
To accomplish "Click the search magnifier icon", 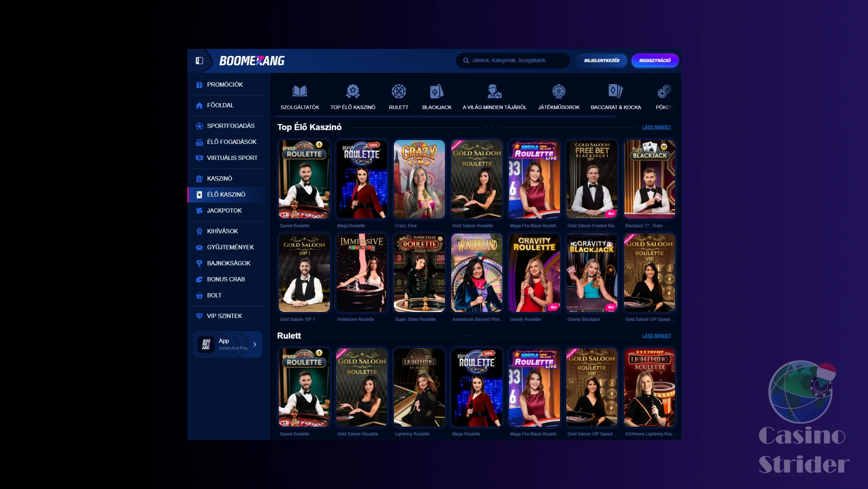I will tap(466, 61).
